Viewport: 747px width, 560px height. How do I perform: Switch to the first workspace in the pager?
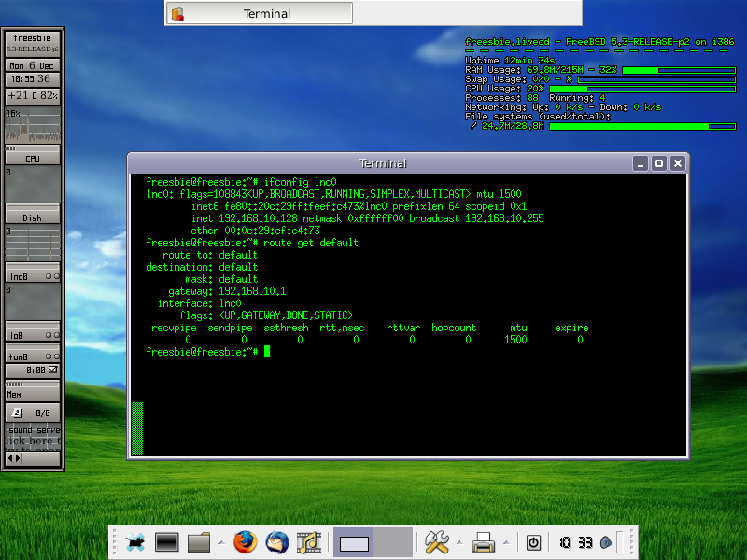[x=353, y=542]
